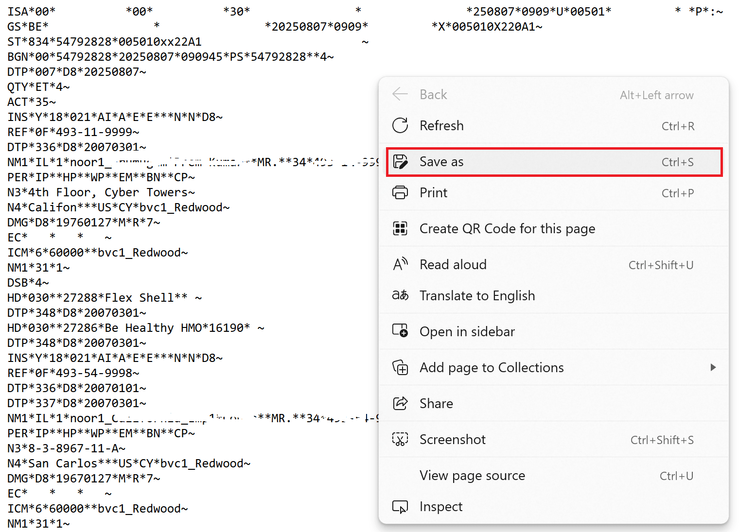756x532 pixels.
Task: Click the printer icon next to Print
Action: [400, 192]
